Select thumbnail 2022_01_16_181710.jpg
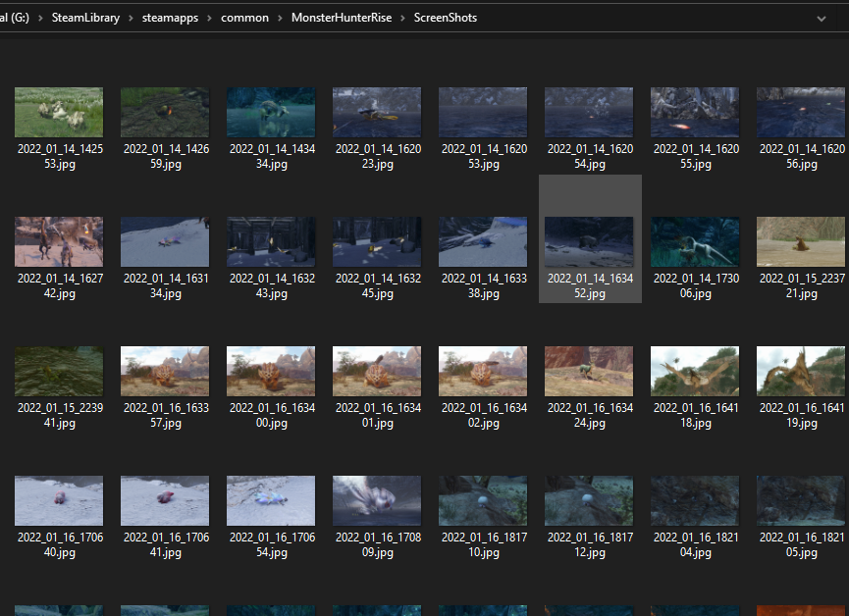 pos(483,500)
